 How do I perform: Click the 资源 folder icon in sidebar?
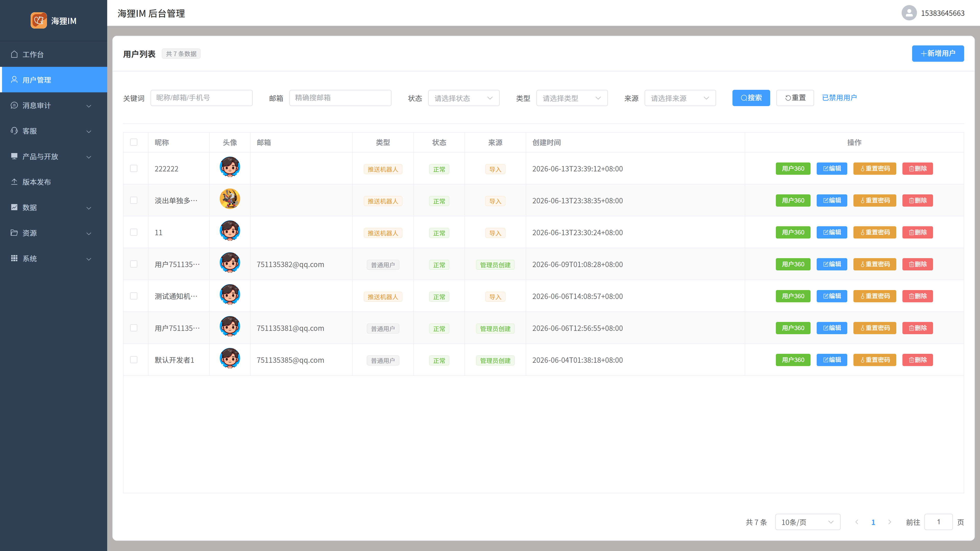(14, 233)
